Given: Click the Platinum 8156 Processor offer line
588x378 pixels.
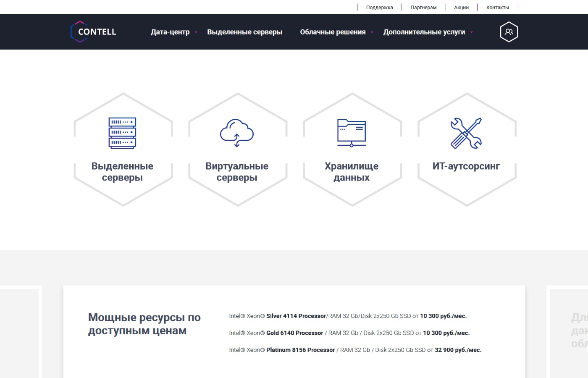Looking at the screenshot, I should 355,350.
